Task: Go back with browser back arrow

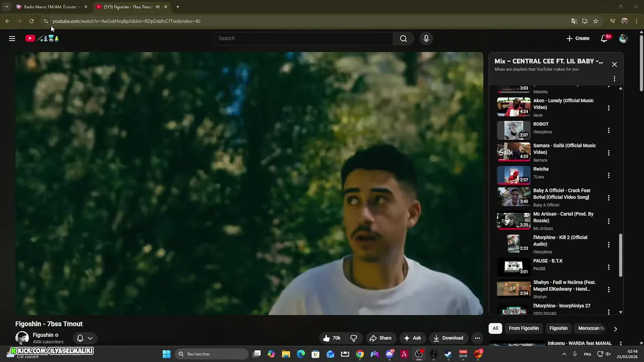Action: coord(7,21)
